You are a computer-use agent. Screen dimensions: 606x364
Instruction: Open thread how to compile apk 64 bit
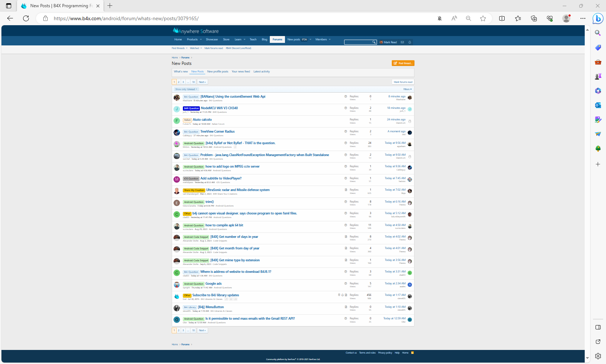224,225
